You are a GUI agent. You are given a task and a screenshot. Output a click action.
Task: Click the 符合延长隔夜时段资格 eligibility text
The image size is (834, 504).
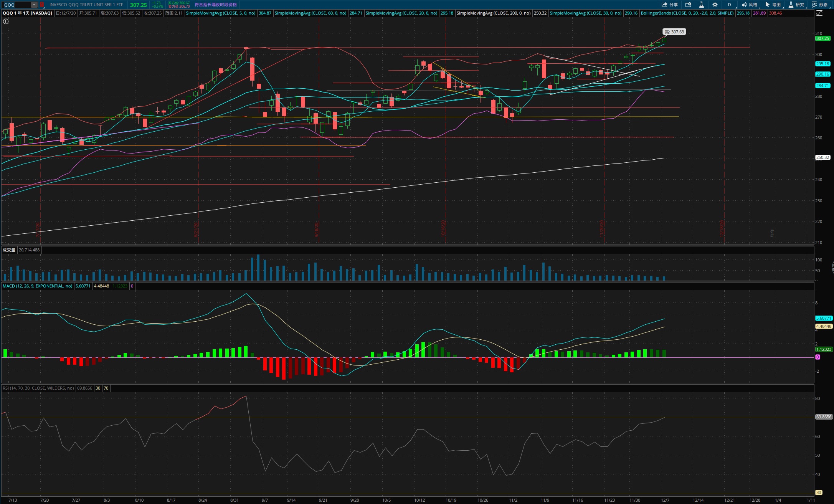[216, 5]
